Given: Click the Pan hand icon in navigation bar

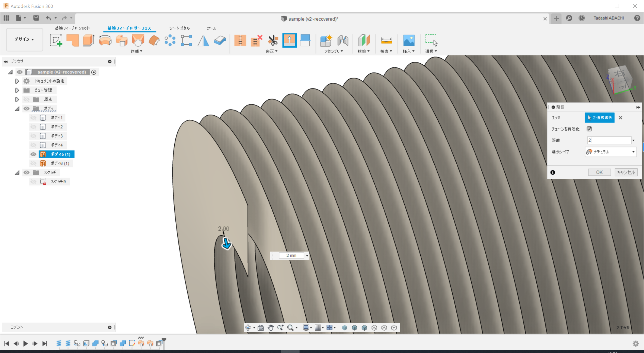Looking at the screenshot, I should [271, 328].
